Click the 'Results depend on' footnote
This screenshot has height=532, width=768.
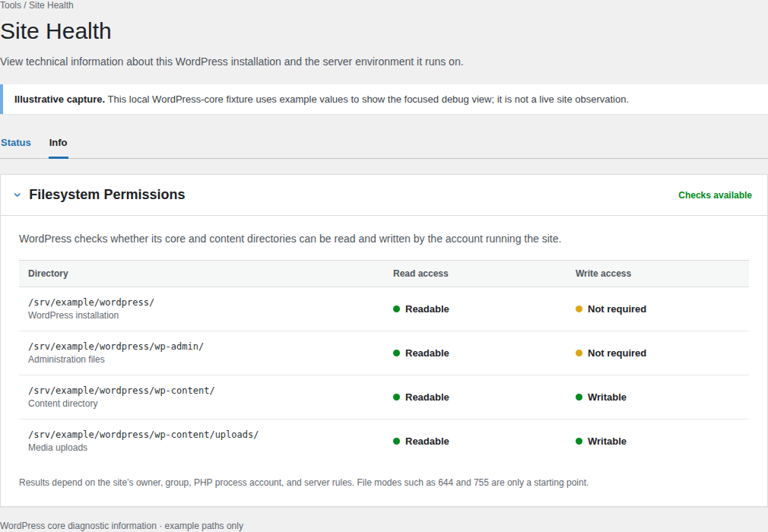pos(303,483)
